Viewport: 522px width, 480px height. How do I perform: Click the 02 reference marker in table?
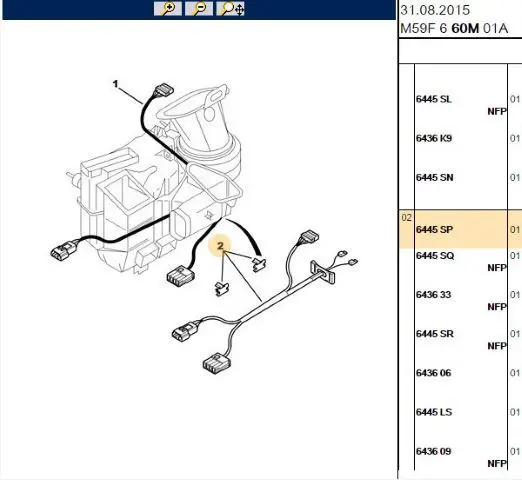coord(406,218)
